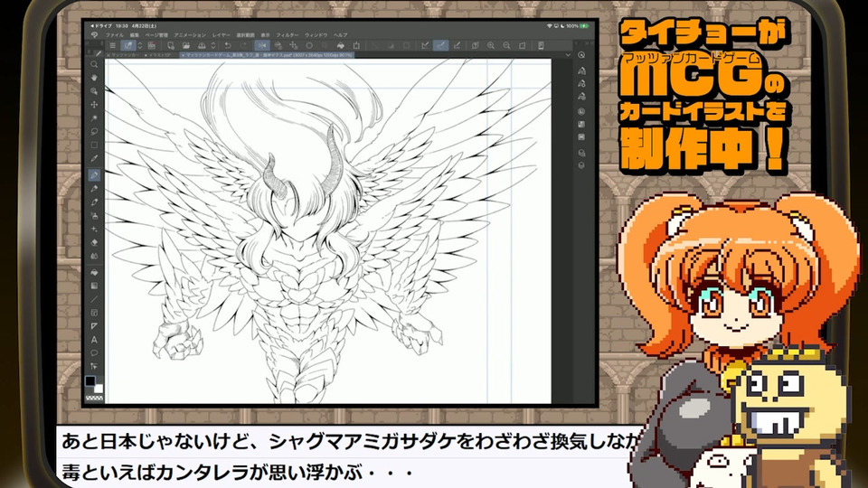Select the Figure line tool
The height and width of the screenshot is (488, 868).
pyautogui.click(x=94, y=299)
